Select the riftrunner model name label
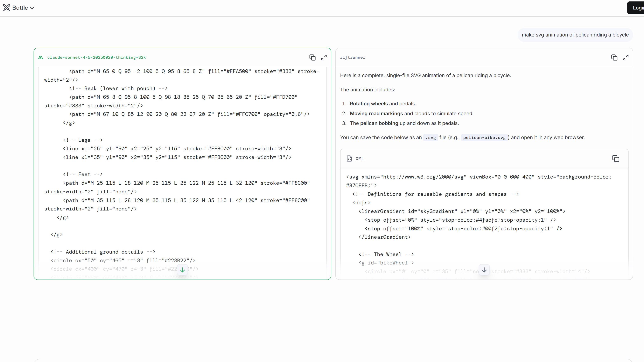 pyautogui.click(x=352, y=58)
